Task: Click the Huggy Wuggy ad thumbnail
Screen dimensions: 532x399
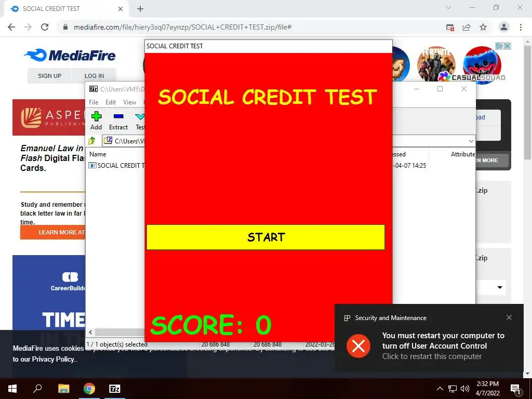Action: click(482, 64)
